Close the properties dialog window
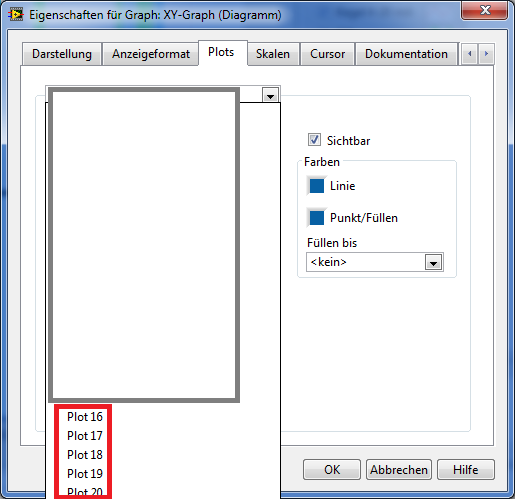Screen dimensions: 515x499 [485, 10]
